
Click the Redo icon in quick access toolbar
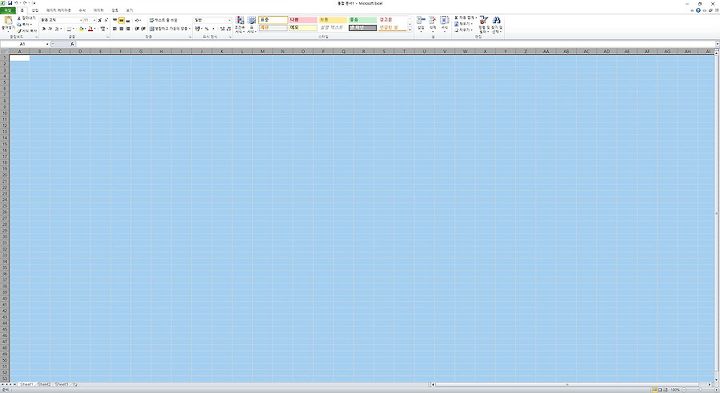click(26, 3)
